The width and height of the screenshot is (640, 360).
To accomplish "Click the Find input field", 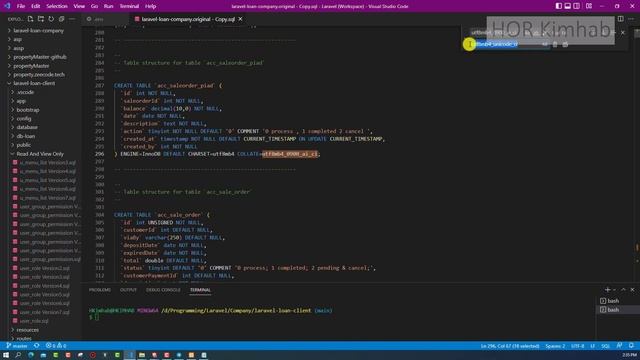I will click(x=496, y=33).
